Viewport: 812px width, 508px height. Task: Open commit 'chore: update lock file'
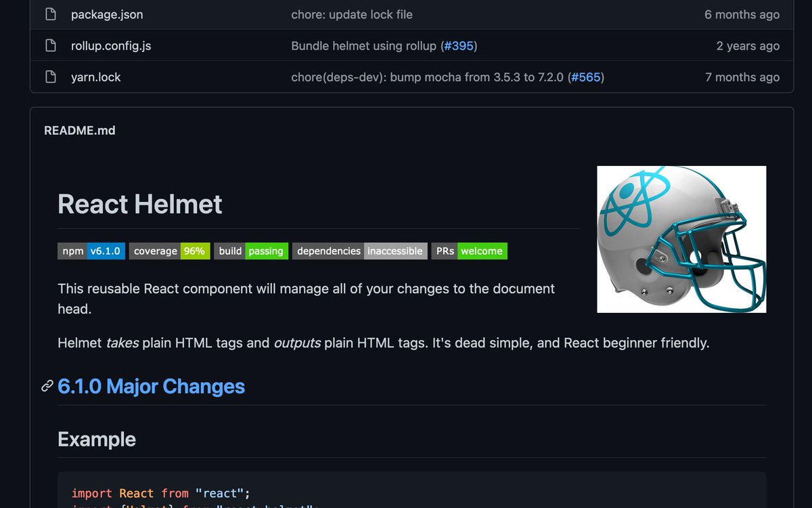[x=352, y=14]
